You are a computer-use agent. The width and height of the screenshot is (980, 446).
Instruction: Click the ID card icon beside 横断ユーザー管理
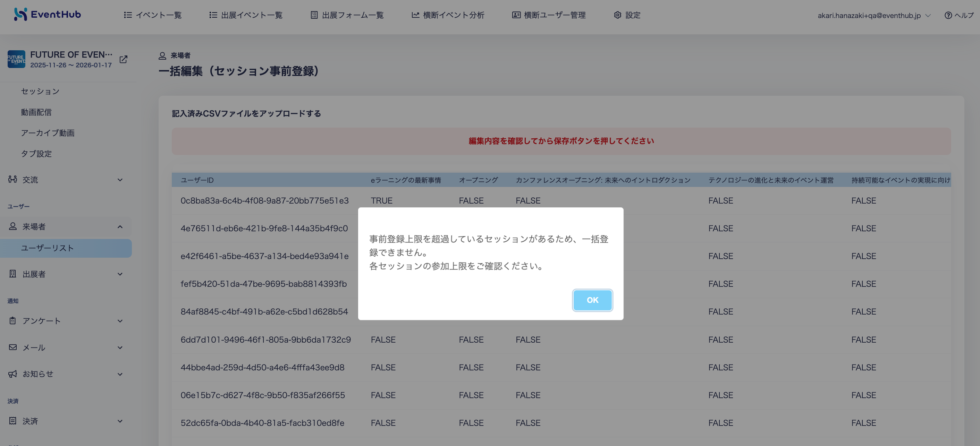[516, 15]
